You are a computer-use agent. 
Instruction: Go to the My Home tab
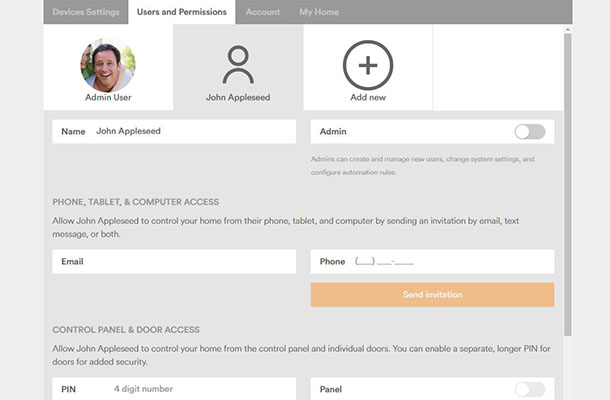pyautogui.click(x=319, y=12)
